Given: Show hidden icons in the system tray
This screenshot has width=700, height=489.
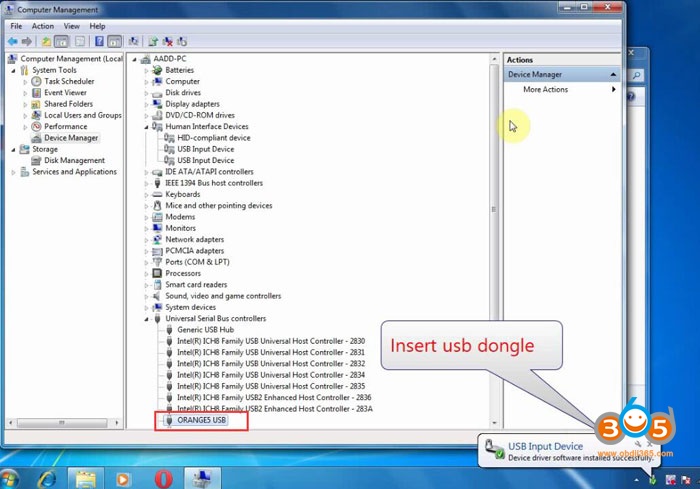Looking at the screenshot, I should tap(637, 481).
